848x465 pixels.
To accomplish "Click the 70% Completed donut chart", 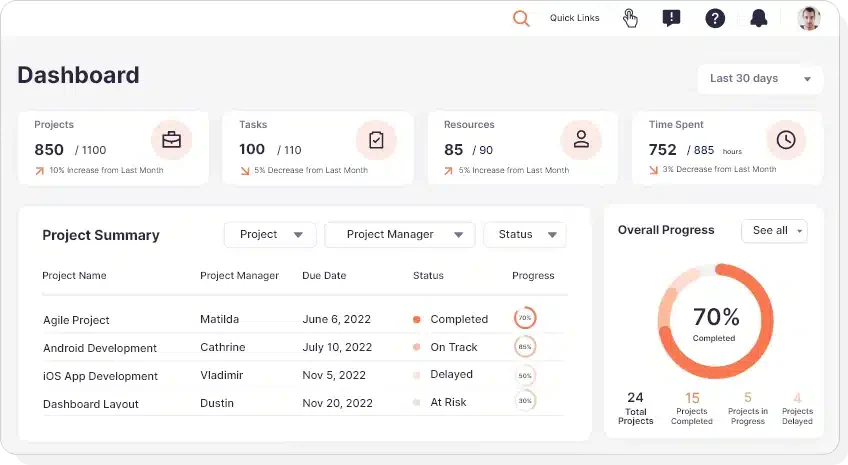I will [x=716, y=321].
